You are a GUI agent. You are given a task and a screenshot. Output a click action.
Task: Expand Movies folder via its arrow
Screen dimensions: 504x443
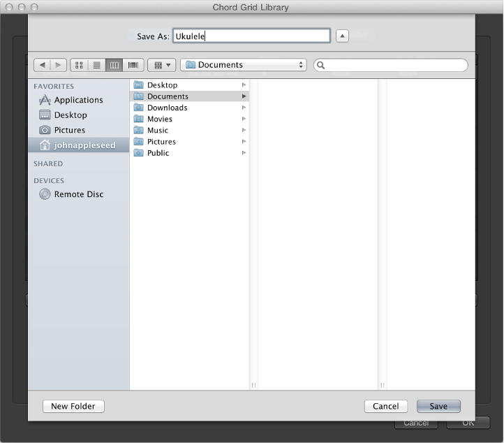244,119
